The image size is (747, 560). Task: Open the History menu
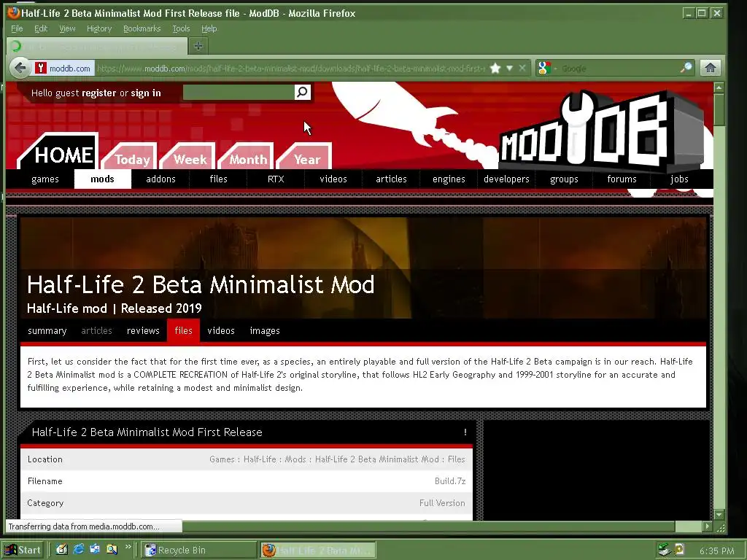point(99,28)
